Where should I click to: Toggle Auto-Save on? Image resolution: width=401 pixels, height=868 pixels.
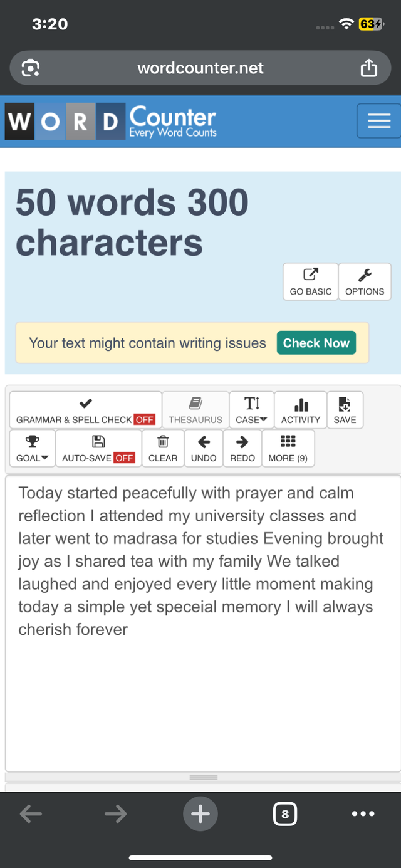coord(98,448)
